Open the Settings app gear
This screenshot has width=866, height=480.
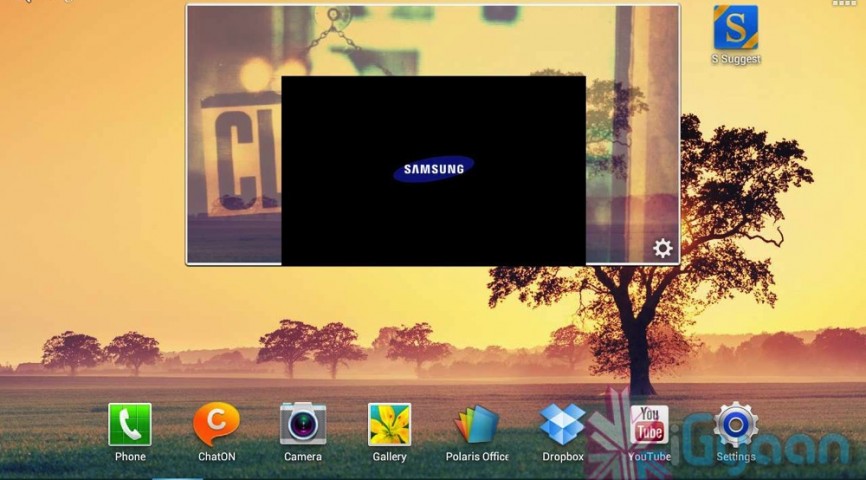pyautogui.click(x=736, y=424)
